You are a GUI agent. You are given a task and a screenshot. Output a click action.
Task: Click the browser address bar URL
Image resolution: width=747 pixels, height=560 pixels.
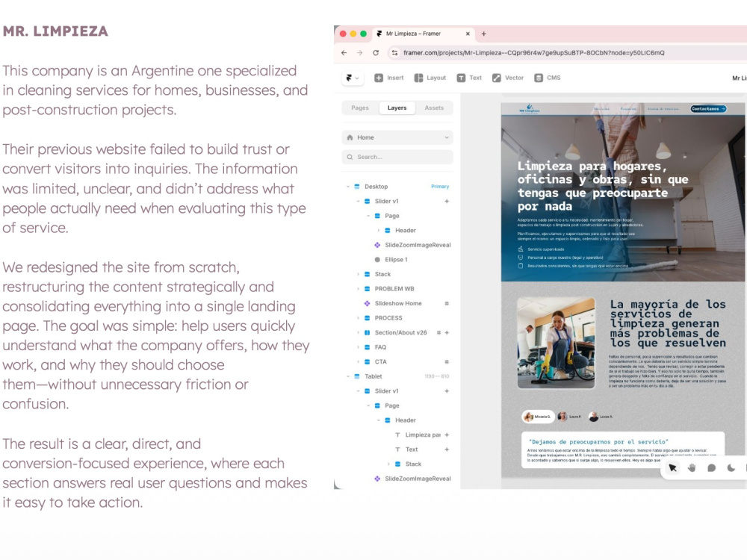click(x=533, y=53)
